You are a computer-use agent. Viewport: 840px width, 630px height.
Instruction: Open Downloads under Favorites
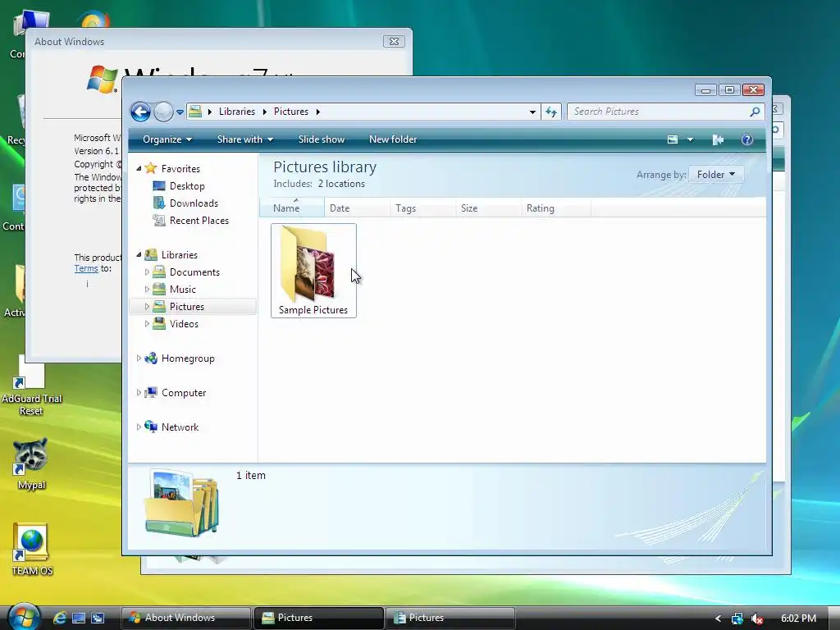[x=194, y=203]
